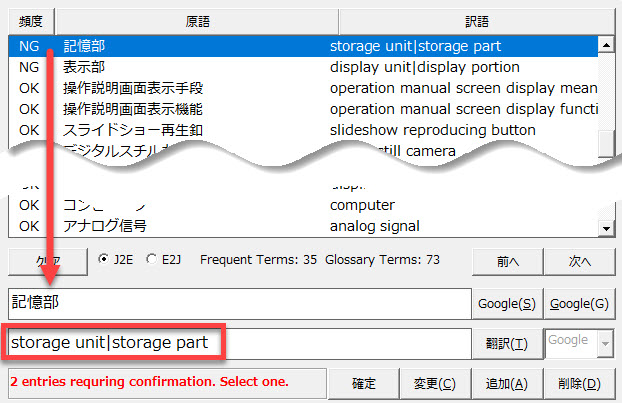Screen dimensions: 622x403
Task: Open the Google engine dropdown
Action: [x=603, y=343]
